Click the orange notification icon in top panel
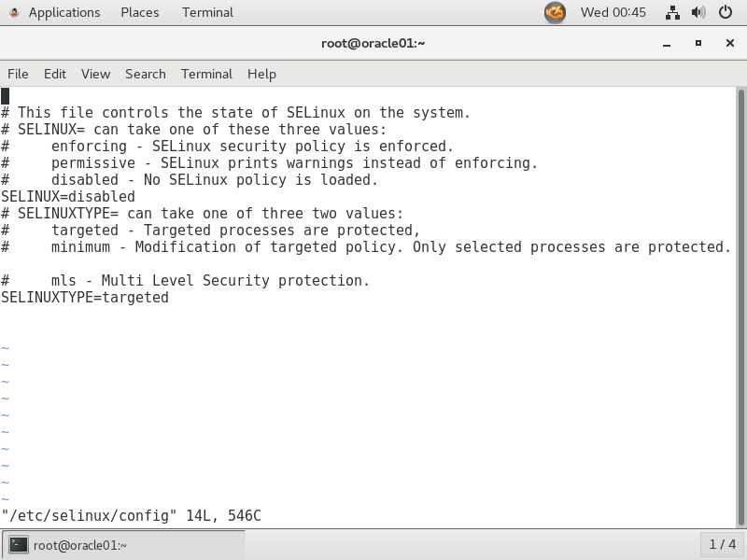 (555, 12)
